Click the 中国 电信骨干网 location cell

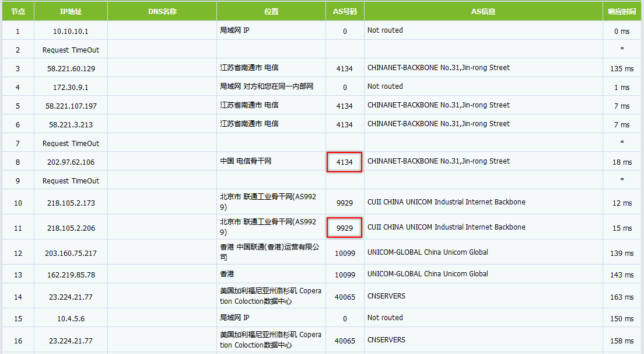[x=246, y=161]
